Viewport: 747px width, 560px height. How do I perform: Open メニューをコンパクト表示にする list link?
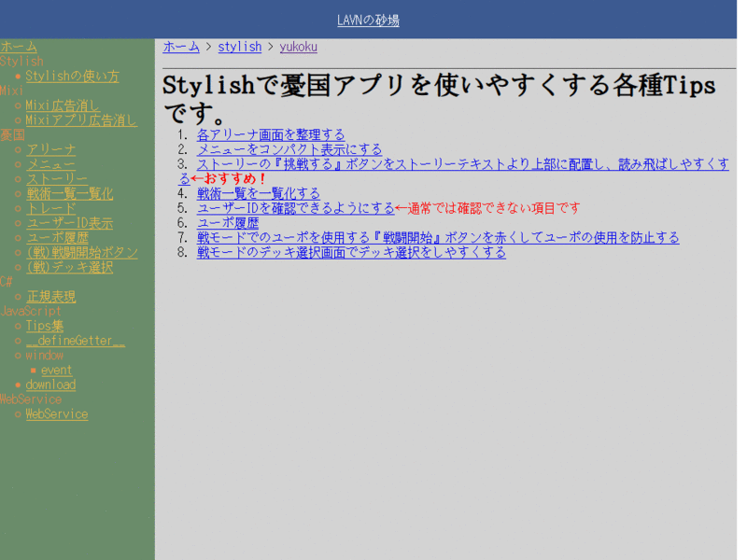tap(289, 149)
